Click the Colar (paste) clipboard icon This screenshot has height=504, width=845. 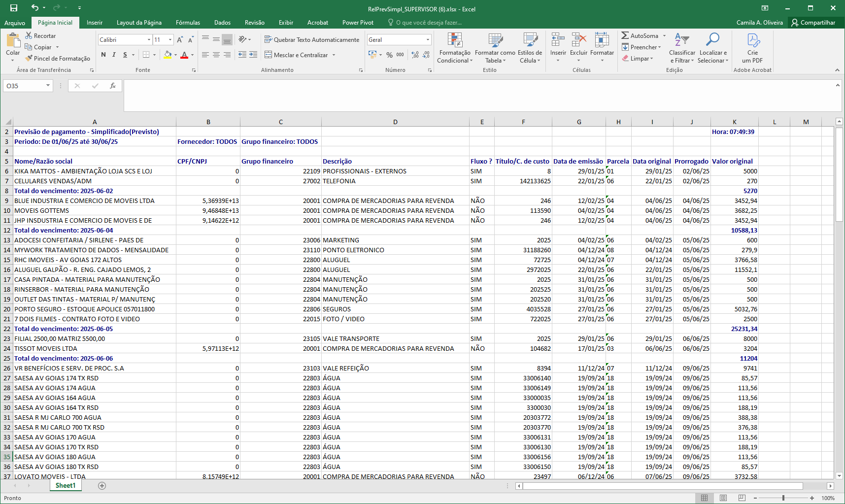[x=13, y=40]
